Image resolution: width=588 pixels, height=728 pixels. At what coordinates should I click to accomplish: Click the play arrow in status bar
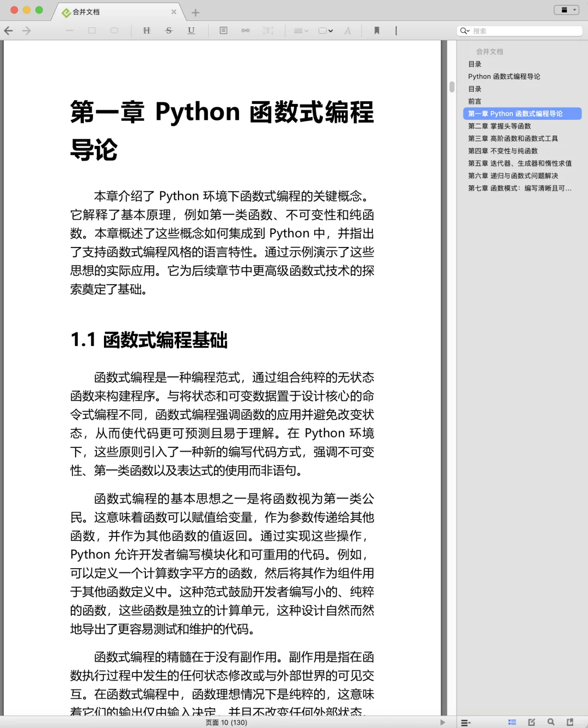pyautogui.click(x=443, y=723)
